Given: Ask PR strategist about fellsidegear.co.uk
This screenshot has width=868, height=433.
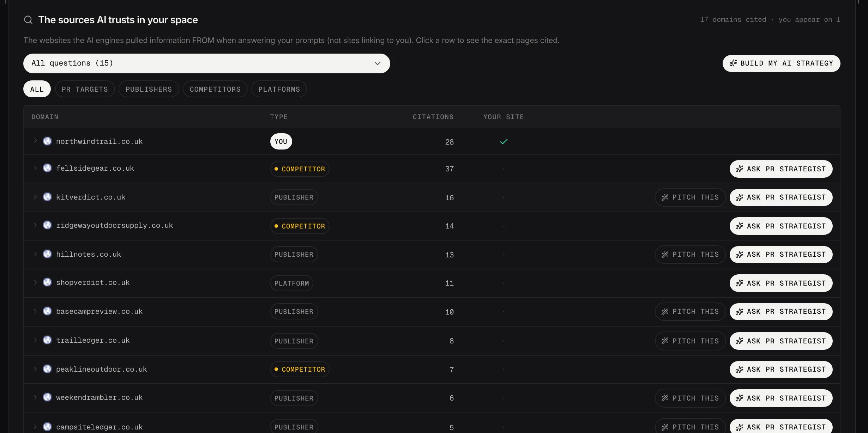Looking at the screenshot, I should coord(781,169).
